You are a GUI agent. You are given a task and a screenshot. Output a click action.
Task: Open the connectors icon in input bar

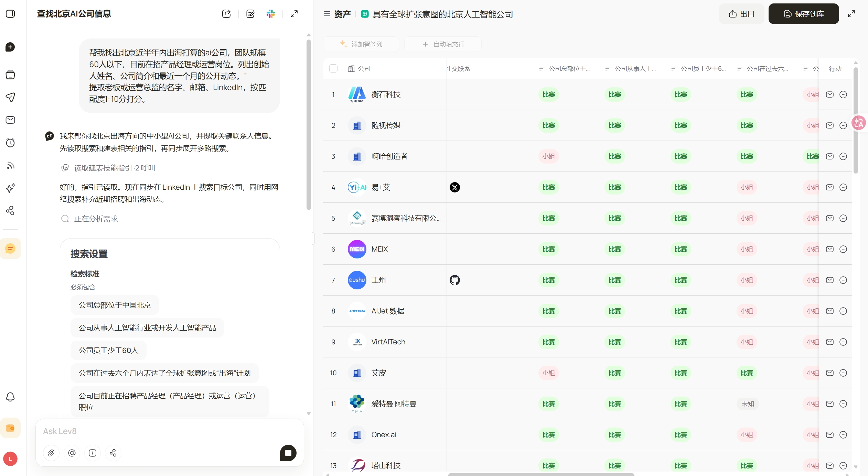113,453
